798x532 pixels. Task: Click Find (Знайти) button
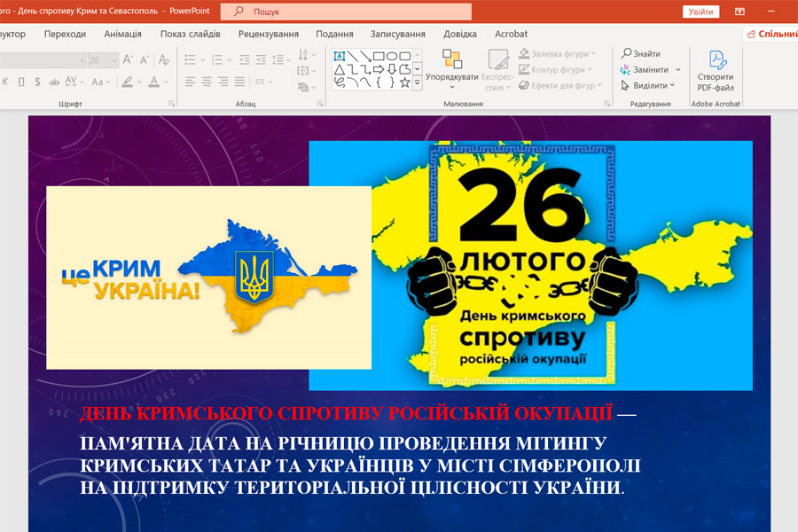point(641,53)
